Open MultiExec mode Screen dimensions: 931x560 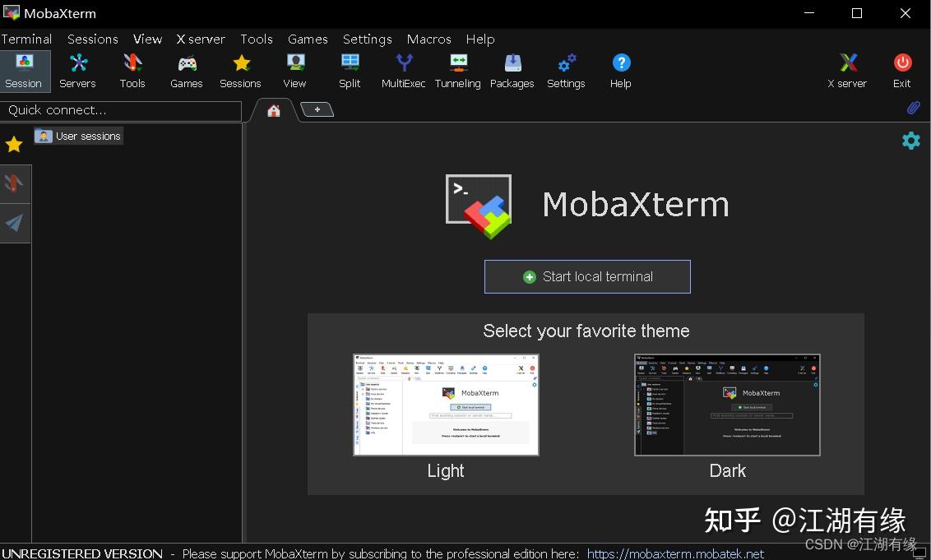tap(403, 71)
